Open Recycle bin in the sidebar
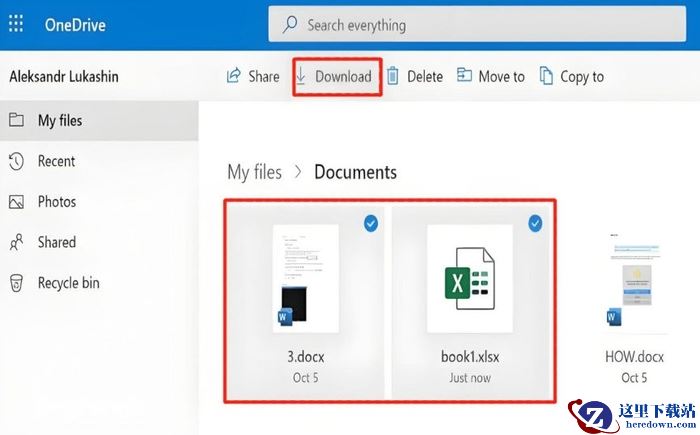 tap(99, 283)
